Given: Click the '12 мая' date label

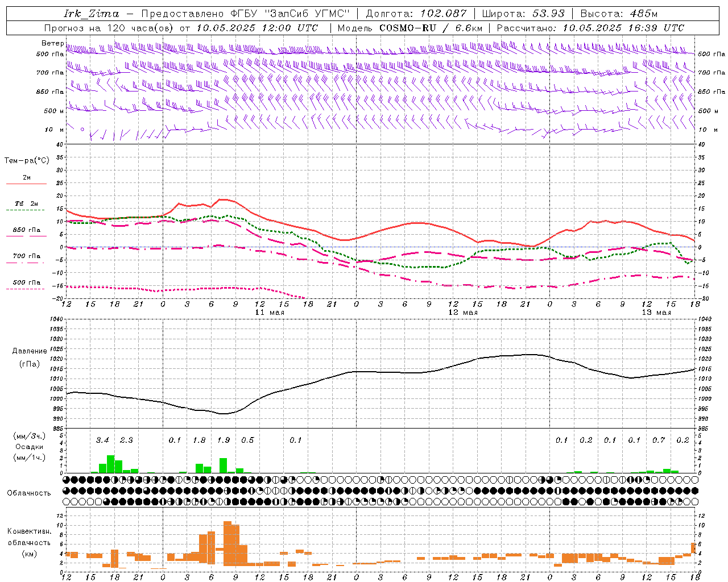Looking at the screenshot, I should 463,313.
